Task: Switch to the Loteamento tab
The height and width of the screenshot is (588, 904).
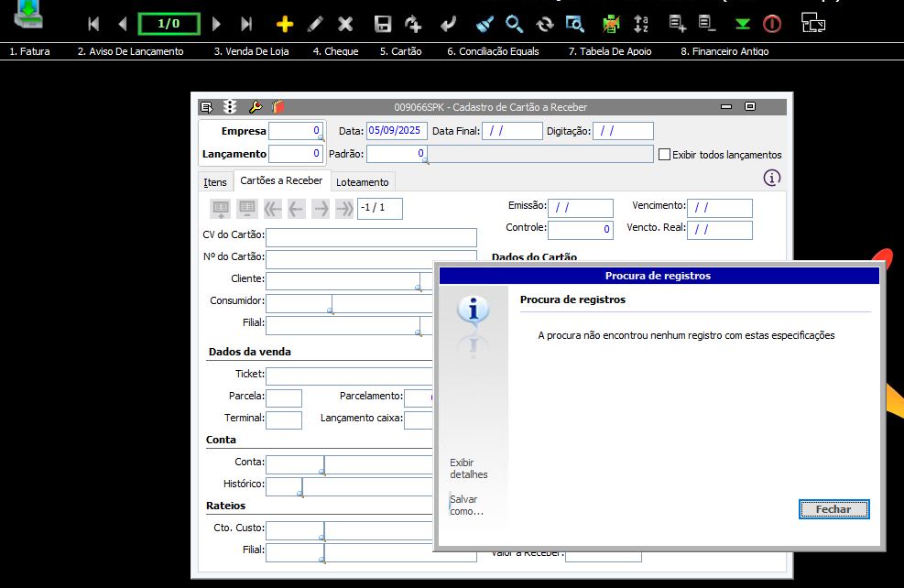Action: pos(363,182)
